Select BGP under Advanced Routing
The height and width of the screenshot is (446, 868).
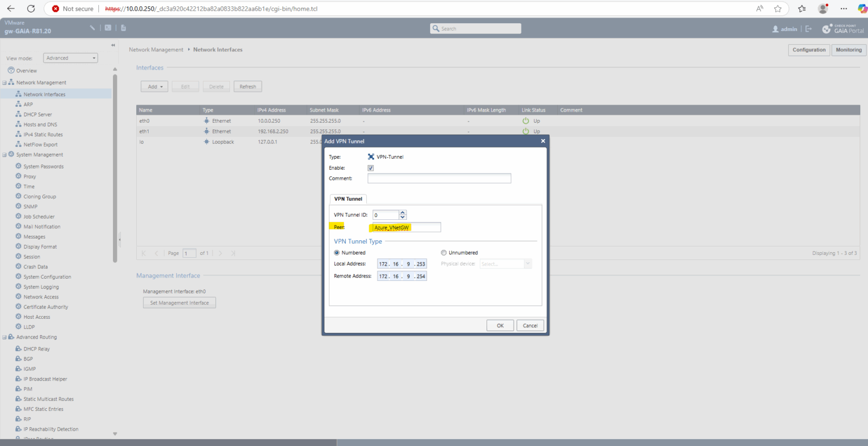27,358
